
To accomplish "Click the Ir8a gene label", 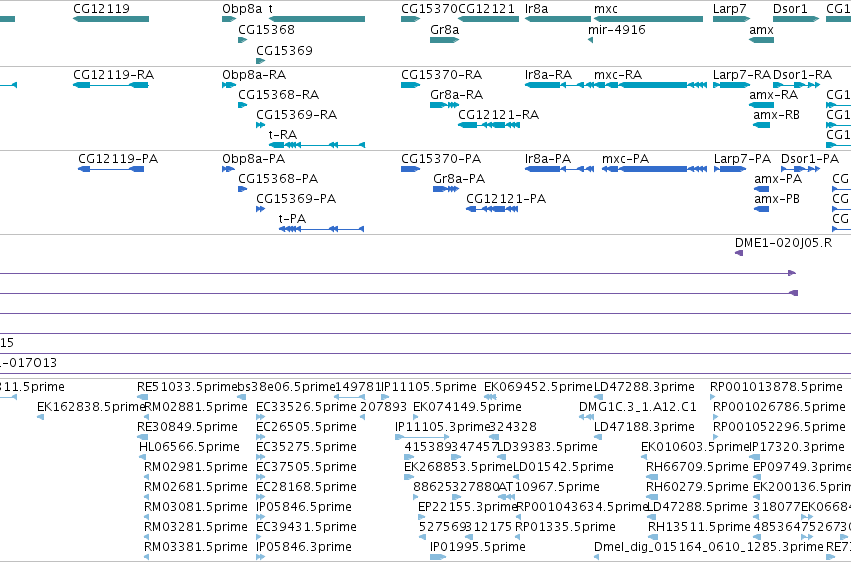I will point(536,9).
